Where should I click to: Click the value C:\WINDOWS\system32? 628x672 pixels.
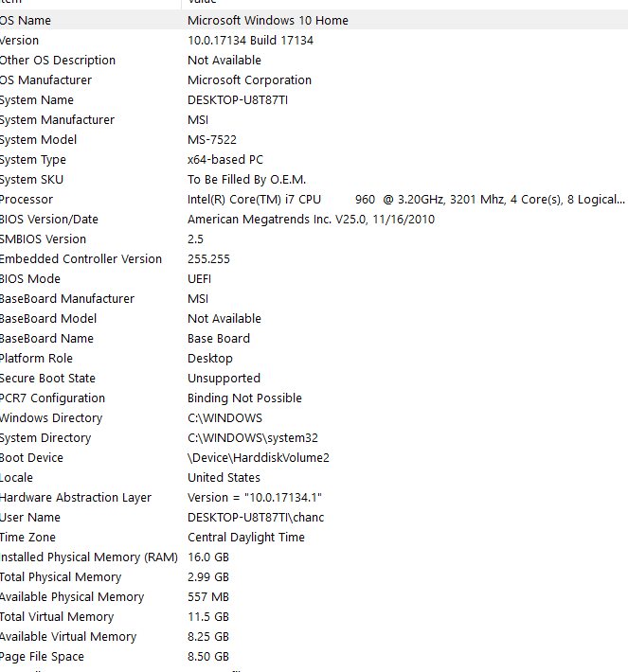point(253,438)
